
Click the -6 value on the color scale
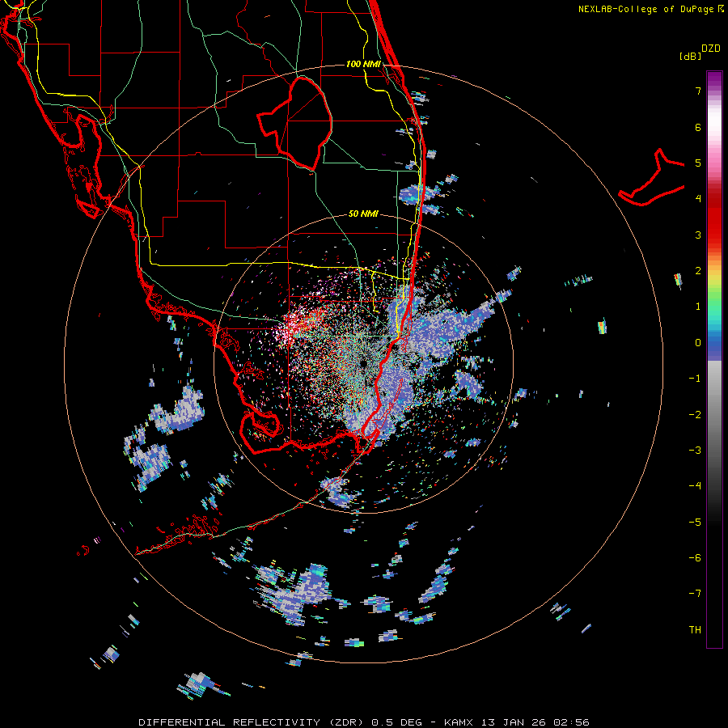(695, 558)
